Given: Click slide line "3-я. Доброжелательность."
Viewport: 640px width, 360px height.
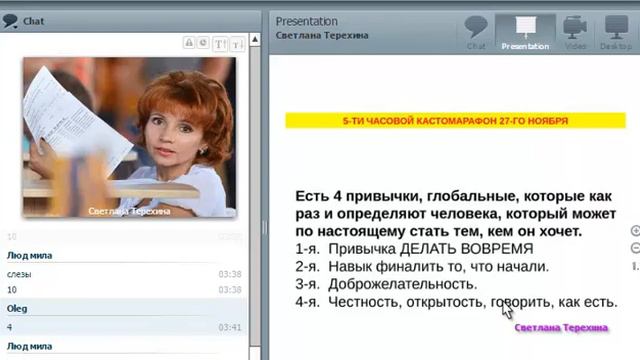Looking at the screenshot, I should pos(386,284).
